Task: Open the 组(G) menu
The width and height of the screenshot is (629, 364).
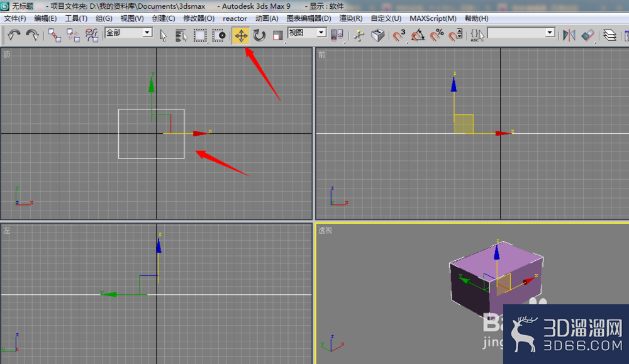Action: 104,18
